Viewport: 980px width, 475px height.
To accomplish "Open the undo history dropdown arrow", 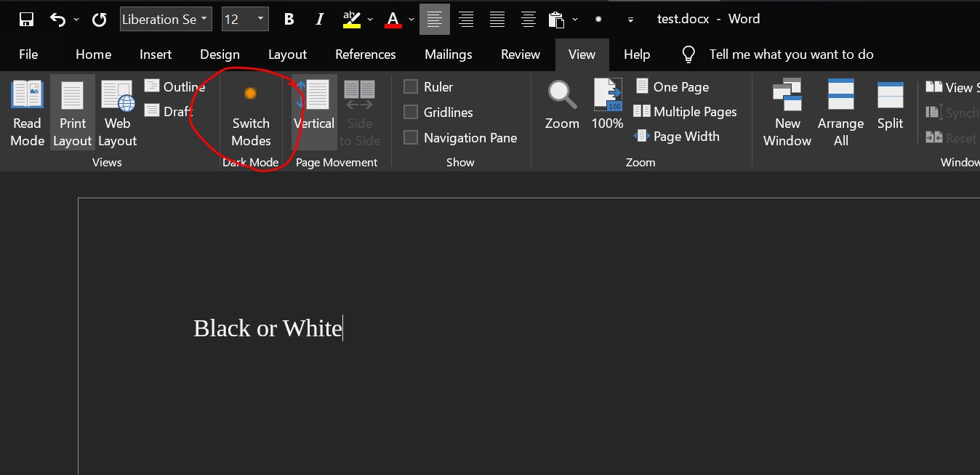I will click(76, 20).
